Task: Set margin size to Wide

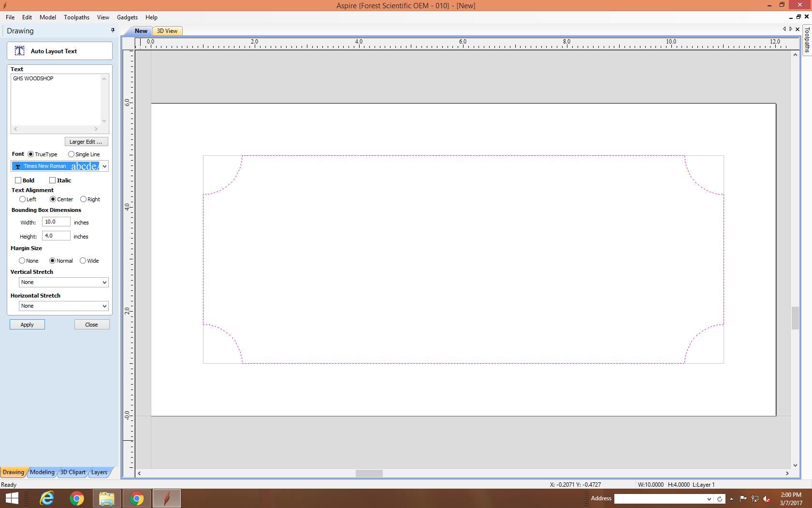Action: click(x=83, y=261)
